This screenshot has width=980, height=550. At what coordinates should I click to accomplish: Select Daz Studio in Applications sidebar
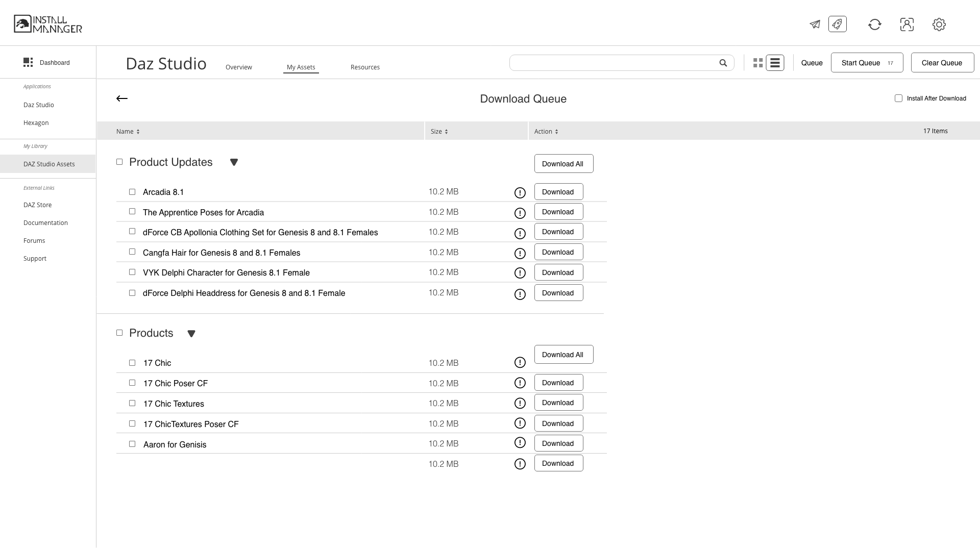coord(39,105)
